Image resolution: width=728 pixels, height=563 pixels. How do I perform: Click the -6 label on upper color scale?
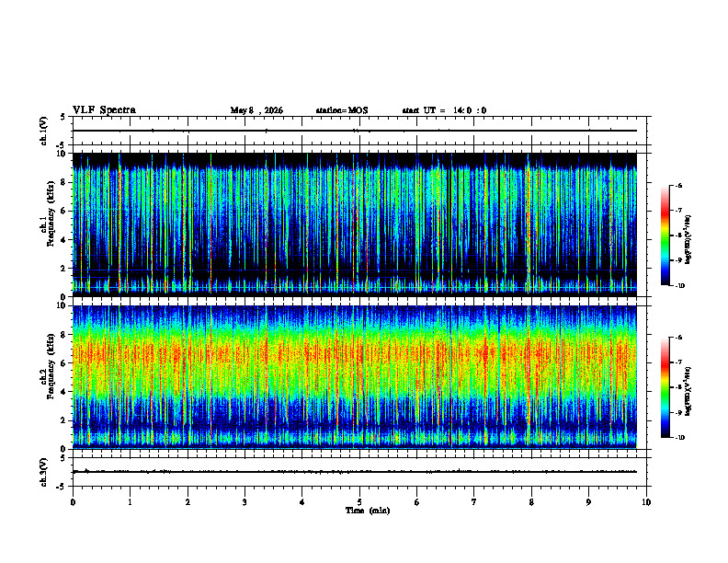[x=678, y=186]
